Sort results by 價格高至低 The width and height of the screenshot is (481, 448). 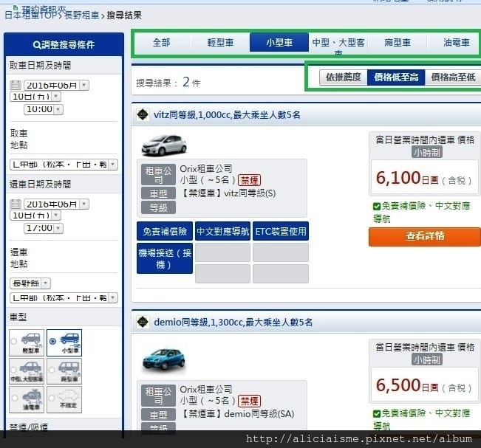[x=453, y=77]
